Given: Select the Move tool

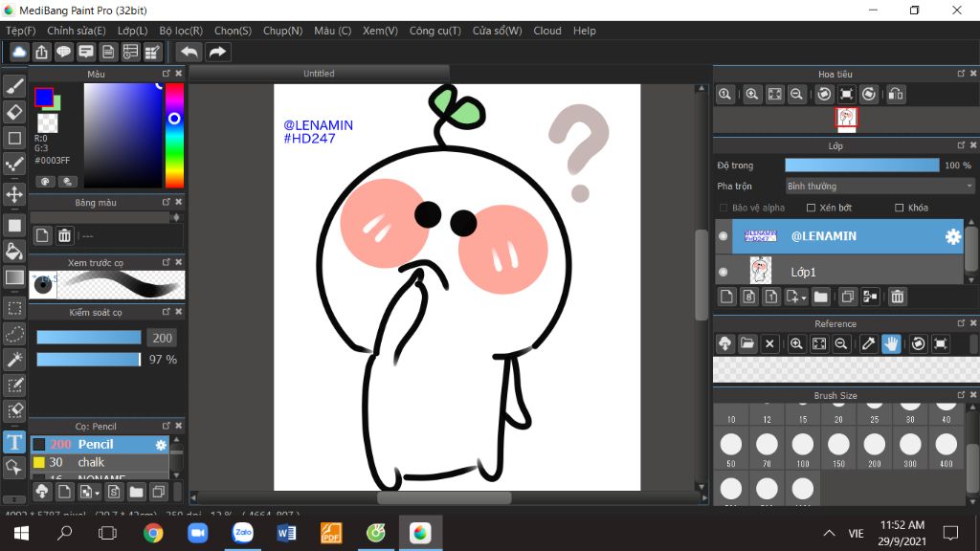Looking at the screenshot, I should coord(14,194).
